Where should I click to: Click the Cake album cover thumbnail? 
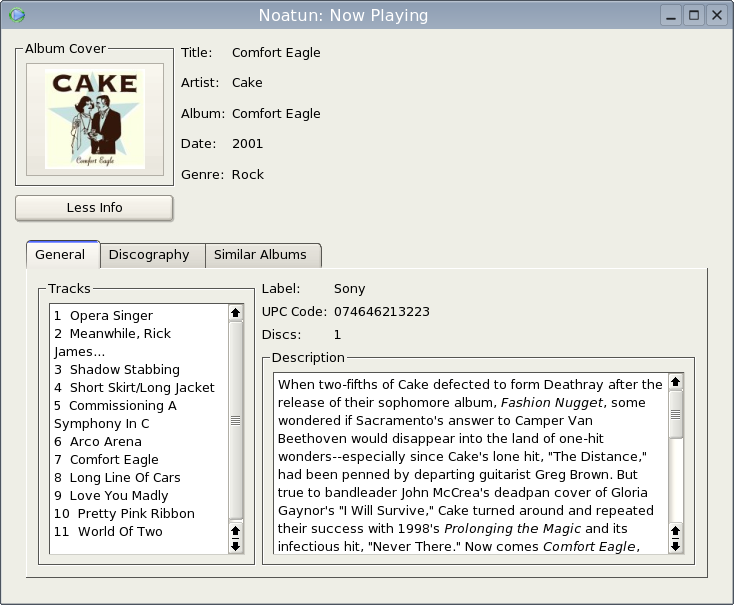pyautogui.click(x=95, y=119)
